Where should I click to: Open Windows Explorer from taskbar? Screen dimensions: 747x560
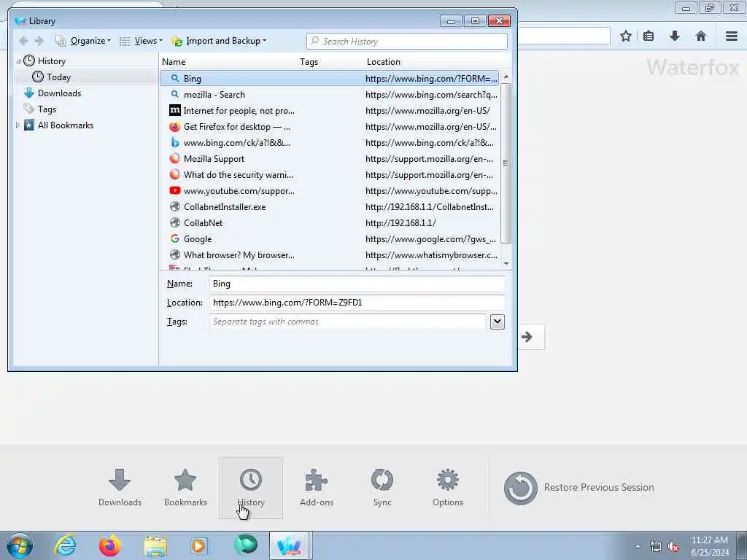155,546
